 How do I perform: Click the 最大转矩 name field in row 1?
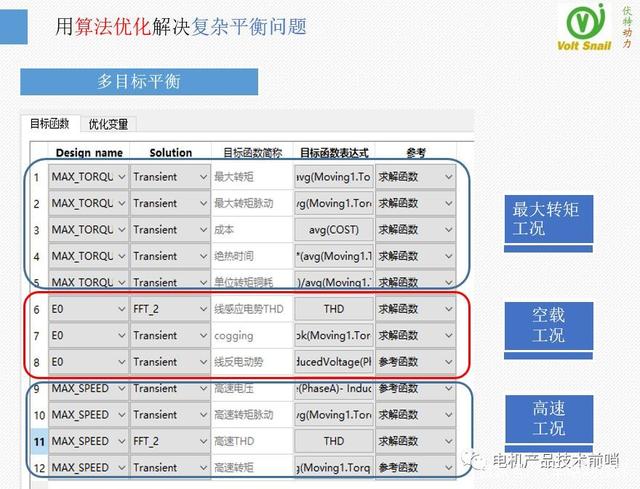(x=251, y=177)
